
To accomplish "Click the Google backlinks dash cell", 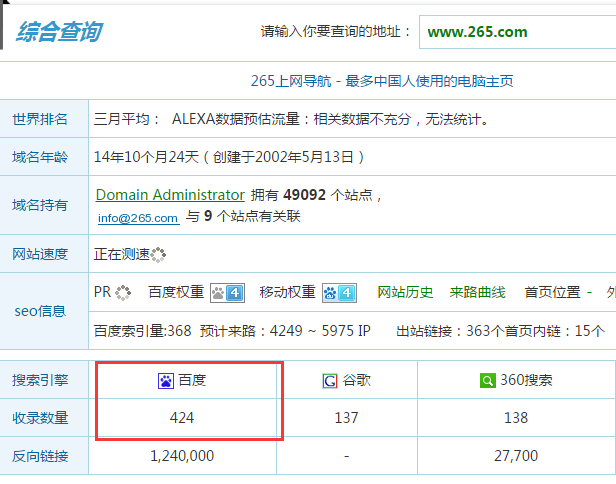I will tap(346, 456).
